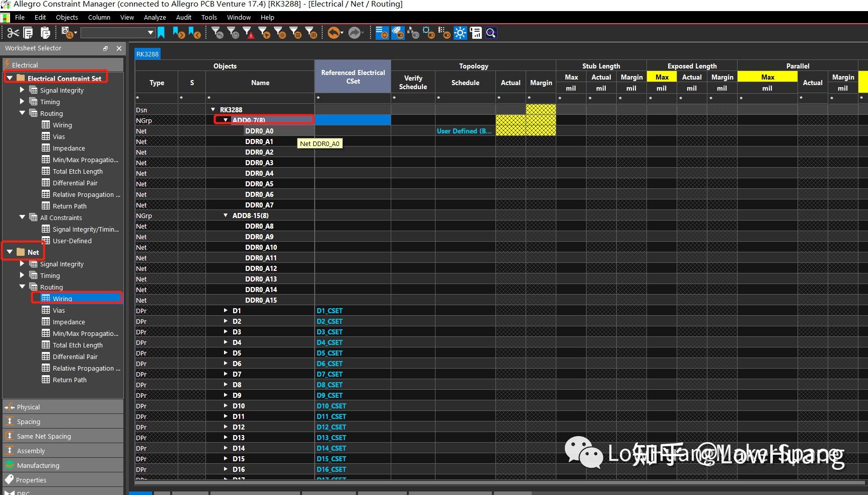
Task: Open the Find/Search tool at toolbar end
Action: click(491, 33)
